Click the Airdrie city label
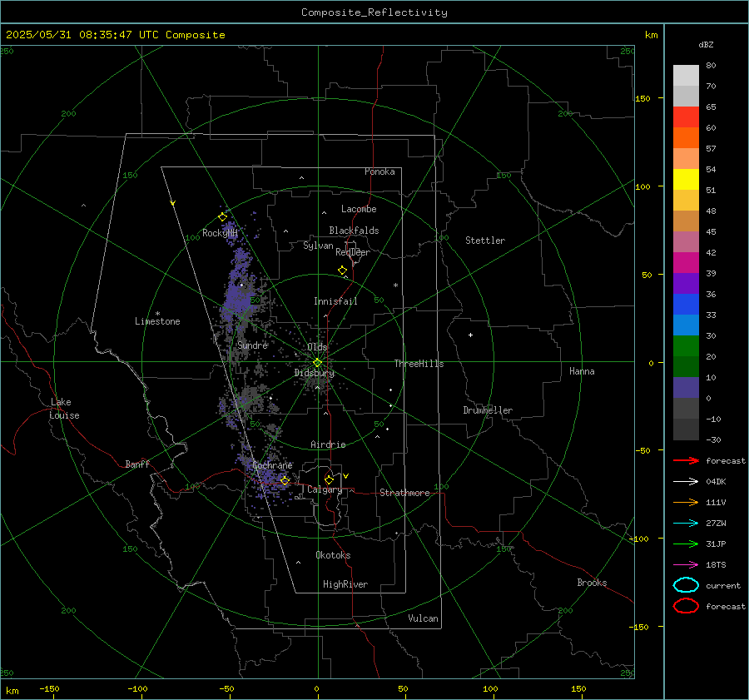The width and height of the screenshot is (749, 700). [x=328, y=444]
